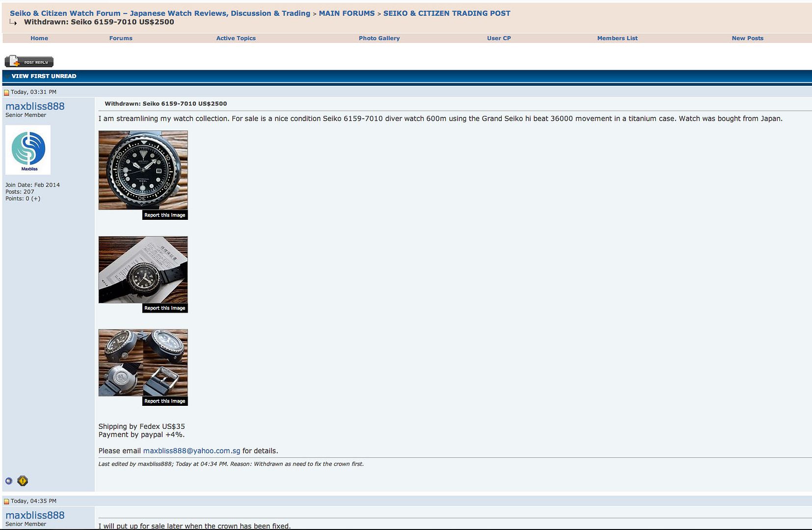Click the points (+) link
The image size is (812, 530).
pyautogui.click(x=36, y=198)
